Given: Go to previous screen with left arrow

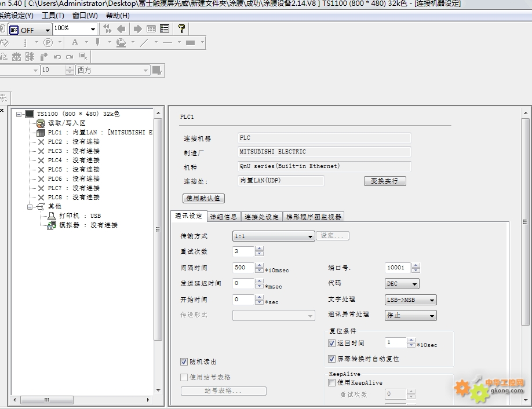Looking at the screenshot, I should (x=121, y=29).
